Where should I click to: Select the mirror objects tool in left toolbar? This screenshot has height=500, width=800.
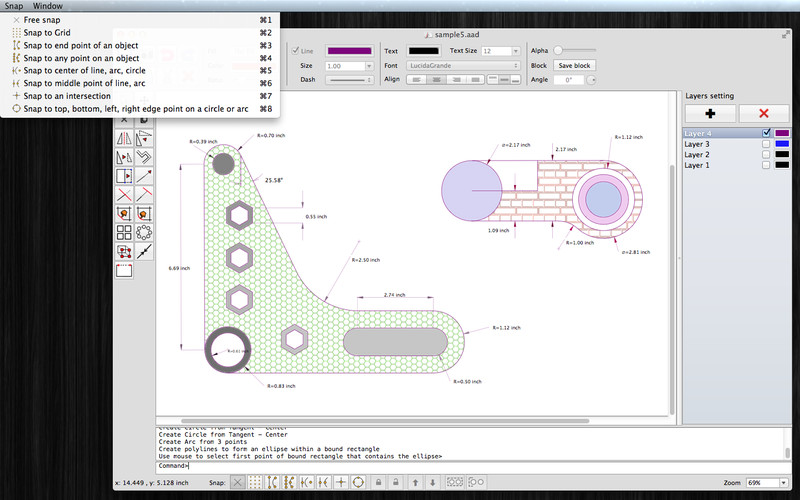point(124,138)
